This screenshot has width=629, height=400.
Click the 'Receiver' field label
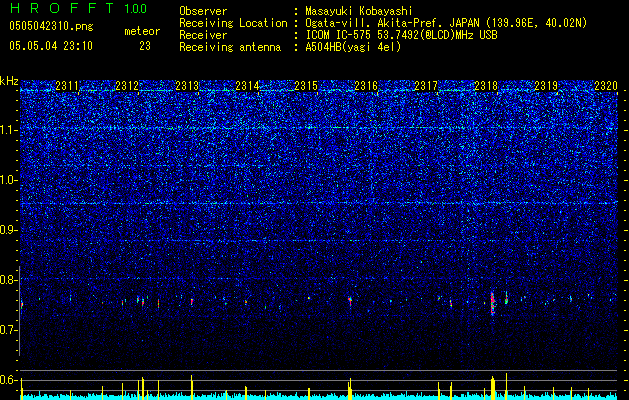tap(203, 35)
